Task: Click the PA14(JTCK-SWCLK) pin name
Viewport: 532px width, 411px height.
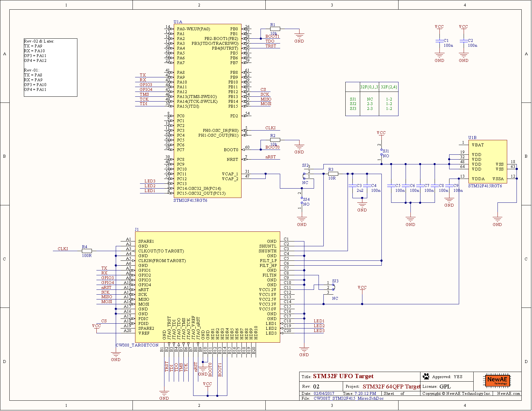Action: (197, 102)
